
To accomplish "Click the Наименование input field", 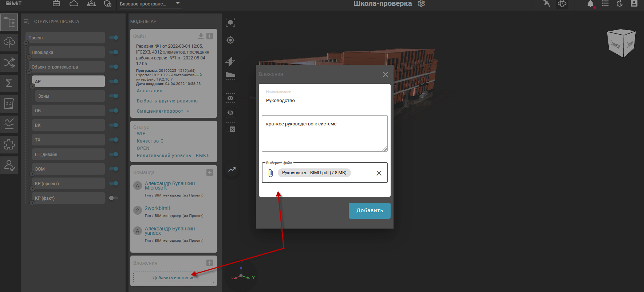I will 324,101.
